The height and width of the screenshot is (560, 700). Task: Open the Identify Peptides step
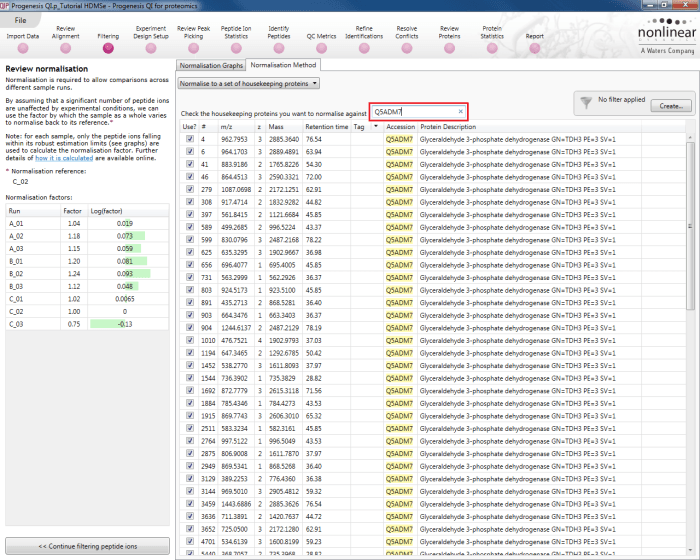[x=279, y=48]
